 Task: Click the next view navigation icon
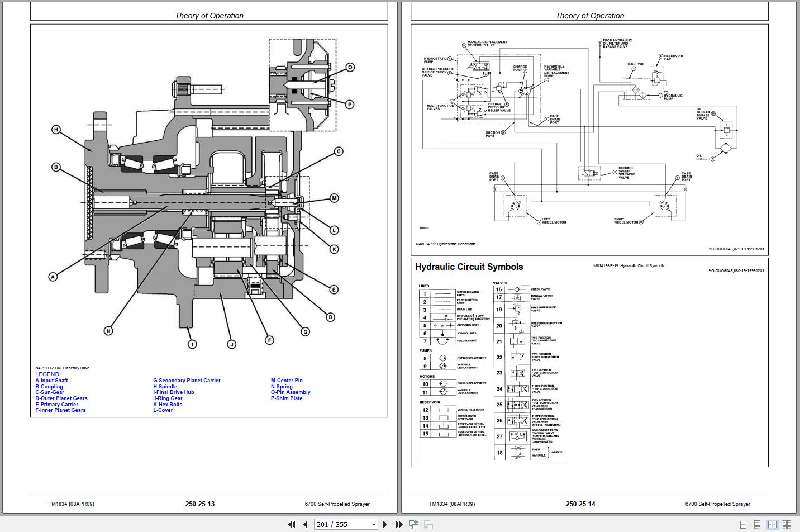click(428, 524)
